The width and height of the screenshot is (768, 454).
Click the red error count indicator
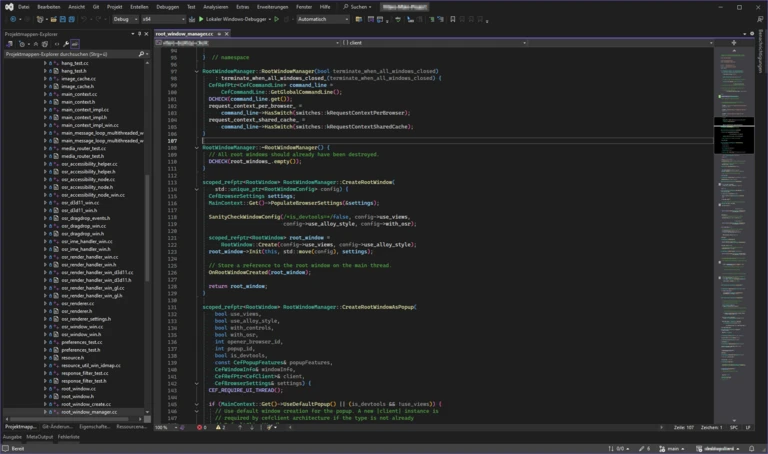click(x=202, y=427)
